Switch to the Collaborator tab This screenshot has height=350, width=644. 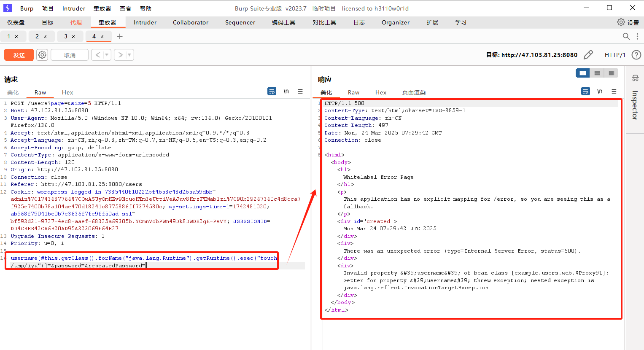coord(191,22)
